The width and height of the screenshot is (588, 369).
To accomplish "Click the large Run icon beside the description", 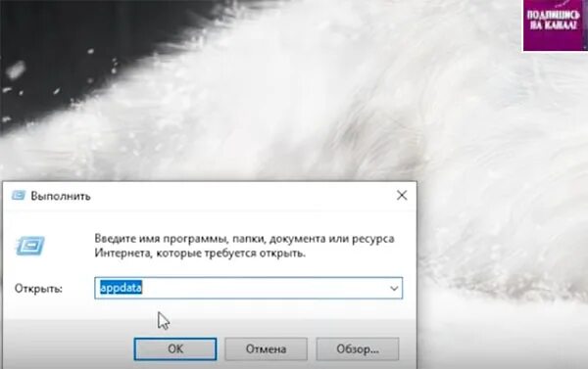I will [30, 246].
